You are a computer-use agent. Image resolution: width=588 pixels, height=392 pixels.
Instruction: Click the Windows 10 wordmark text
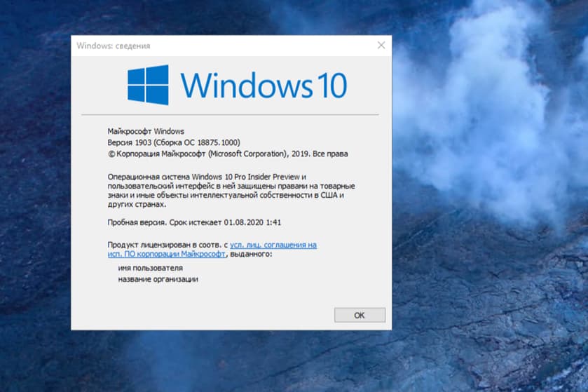[x=264, y=86]
